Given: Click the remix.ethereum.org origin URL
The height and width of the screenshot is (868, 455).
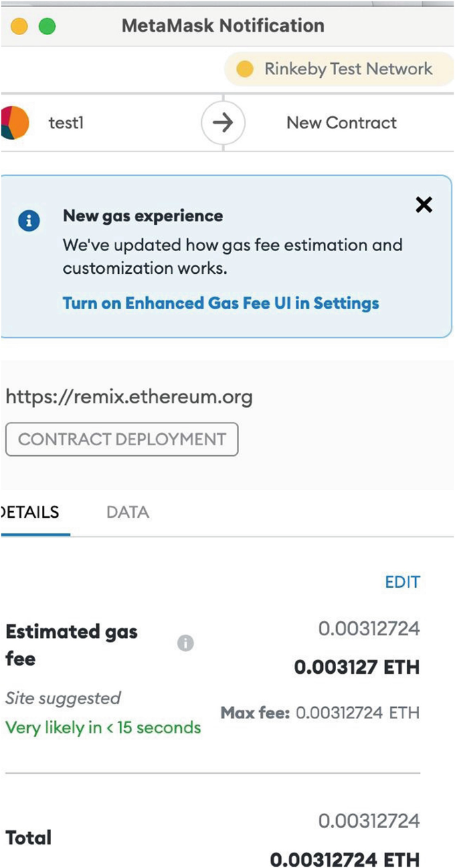Looking at the screenshot, I should click(129, 397).
